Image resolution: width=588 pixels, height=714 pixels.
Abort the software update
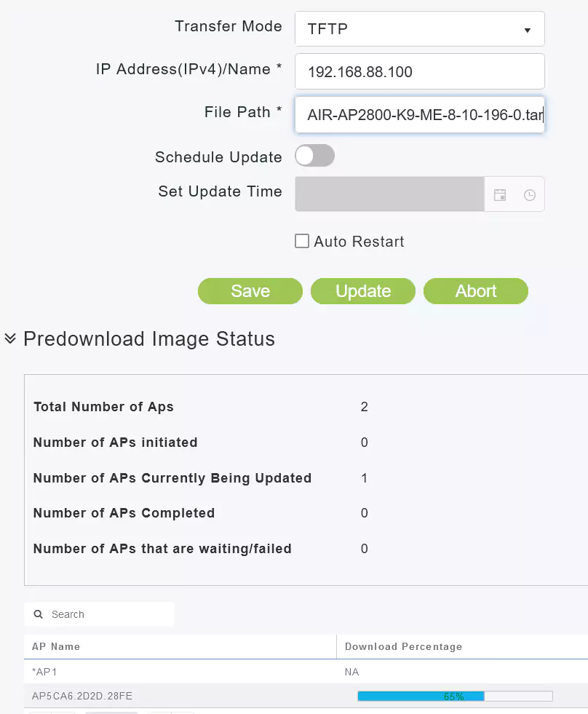476,291
